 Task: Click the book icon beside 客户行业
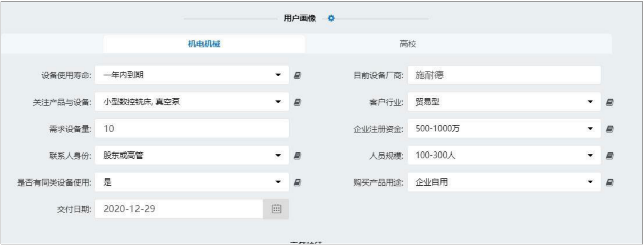[610, 102]
